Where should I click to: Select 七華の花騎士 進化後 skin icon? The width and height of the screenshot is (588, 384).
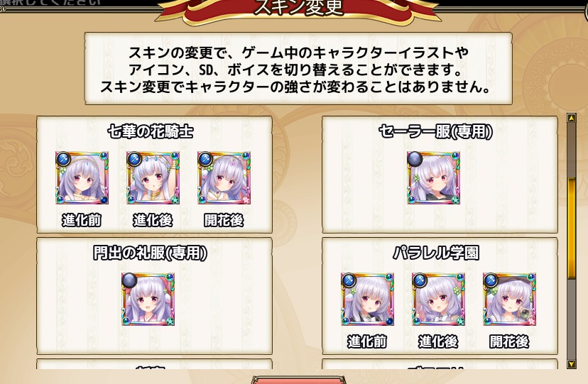point(153,177)
